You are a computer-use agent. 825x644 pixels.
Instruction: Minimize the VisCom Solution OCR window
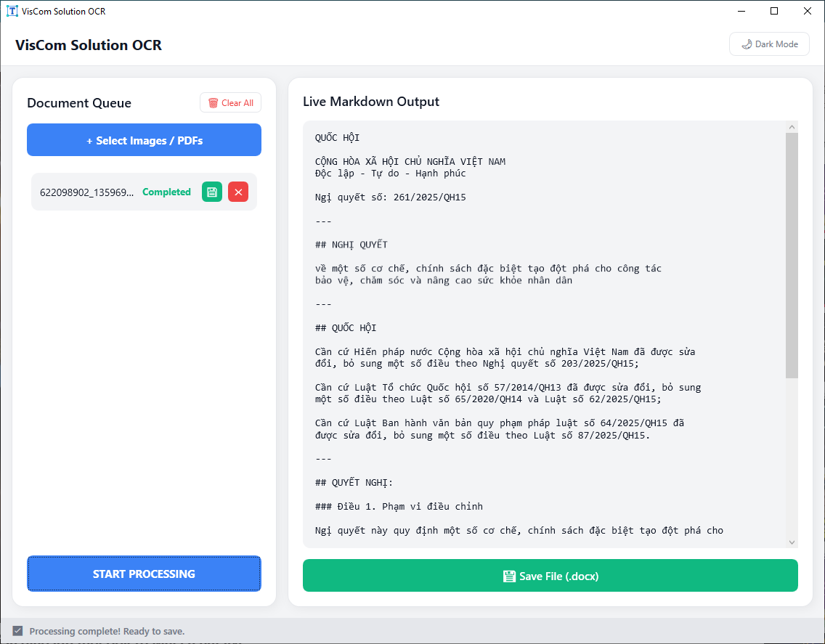click(741, 11)
